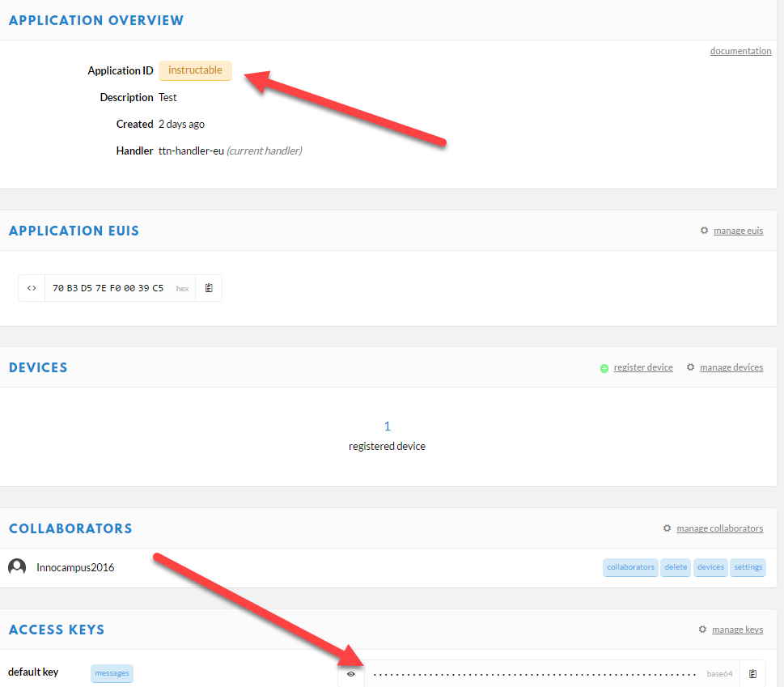Open the manage euis link
784x687 pixels.
(738, 231)
